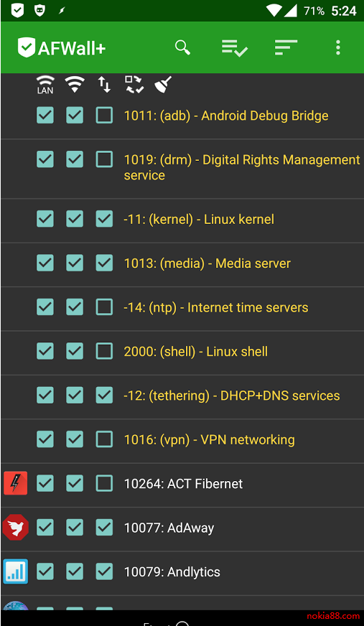Image resolution: width=364 pixels, height=626 pixels.
Task: Open the three-dot overflow menu
Action: point(338,47)
